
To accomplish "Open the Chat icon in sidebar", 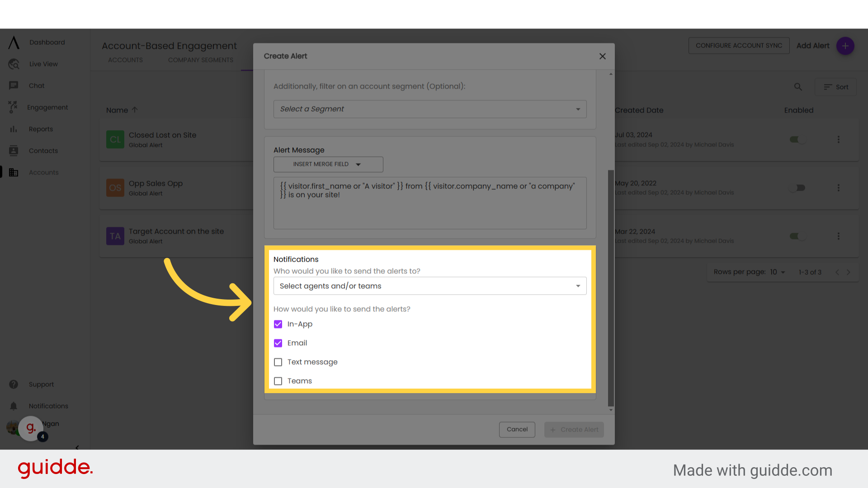I will (14, 85).
